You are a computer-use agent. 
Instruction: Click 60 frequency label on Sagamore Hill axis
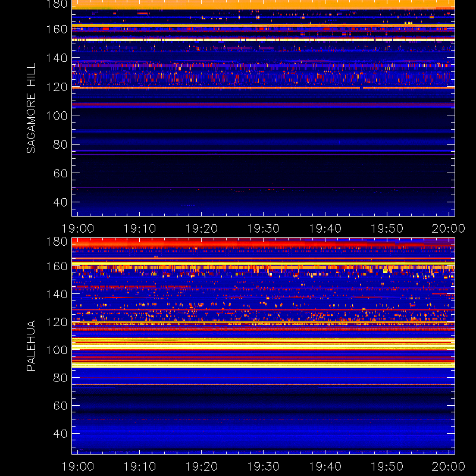pos(60,173)
